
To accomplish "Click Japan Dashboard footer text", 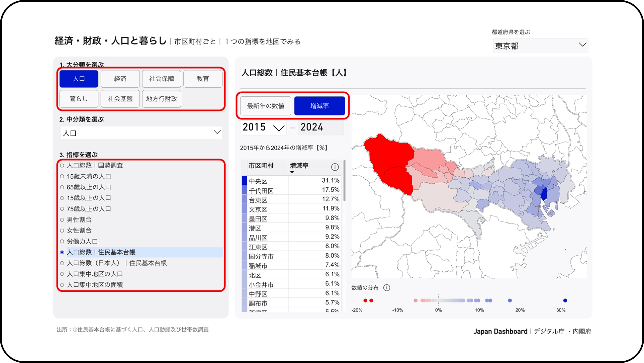I will tap(500, 332).
